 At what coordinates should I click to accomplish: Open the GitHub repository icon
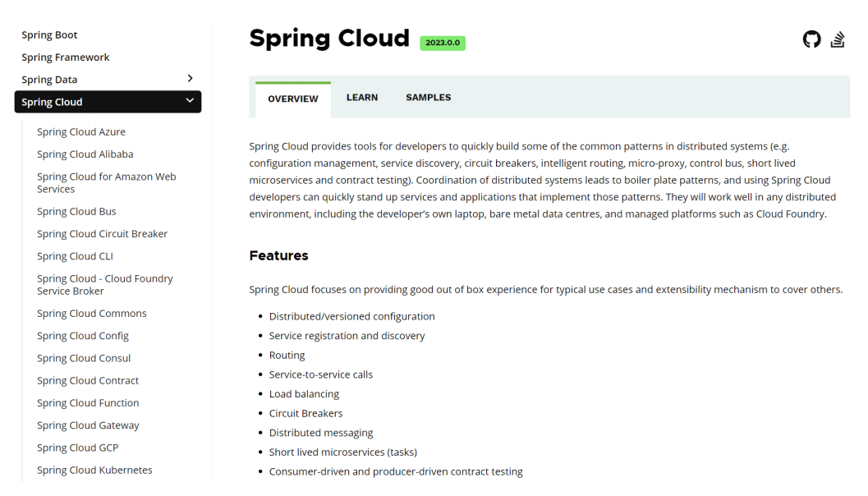tap(811, 39)
